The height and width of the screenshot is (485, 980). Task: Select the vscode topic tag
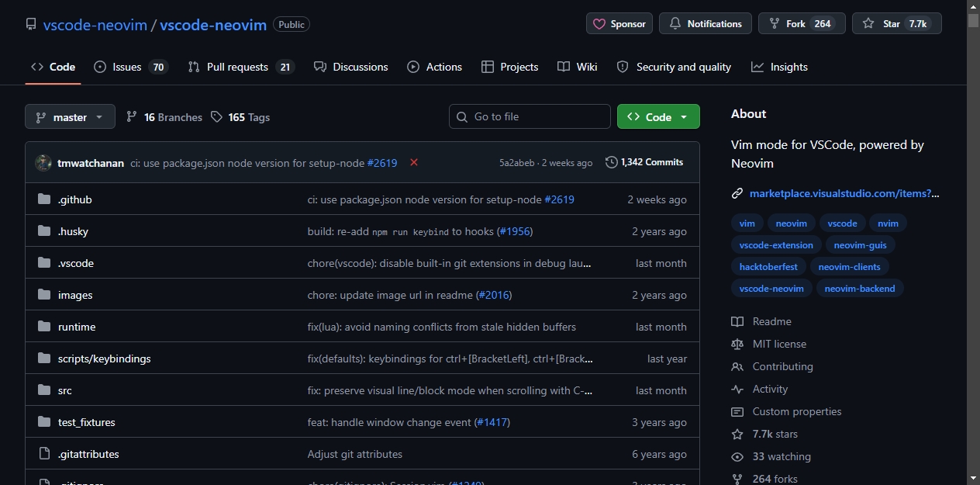(x=842, y=223)
